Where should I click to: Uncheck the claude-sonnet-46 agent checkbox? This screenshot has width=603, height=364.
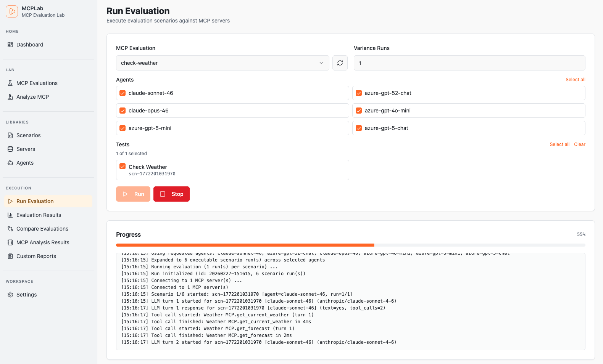point(123,93)
